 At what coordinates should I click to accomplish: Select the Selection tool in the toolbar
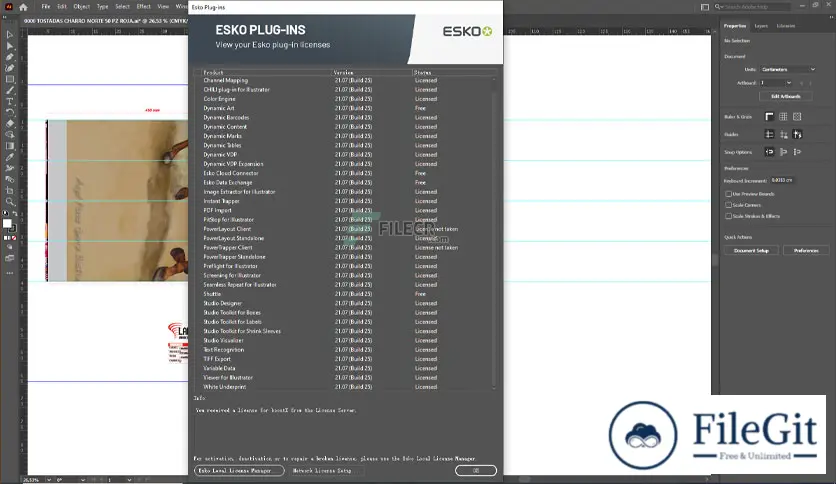click(x=10, y=35)
